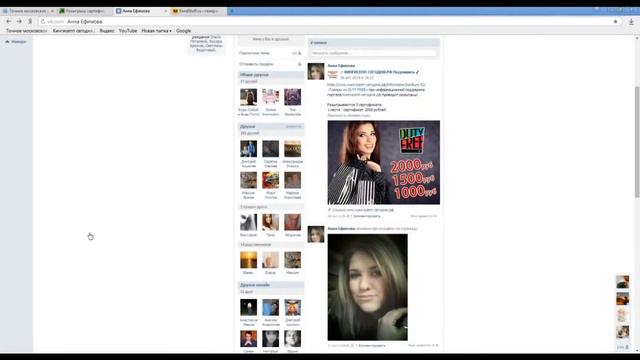Like the Duty Free post via Мне нравится
Screen dimensions: 640x360
424,216
